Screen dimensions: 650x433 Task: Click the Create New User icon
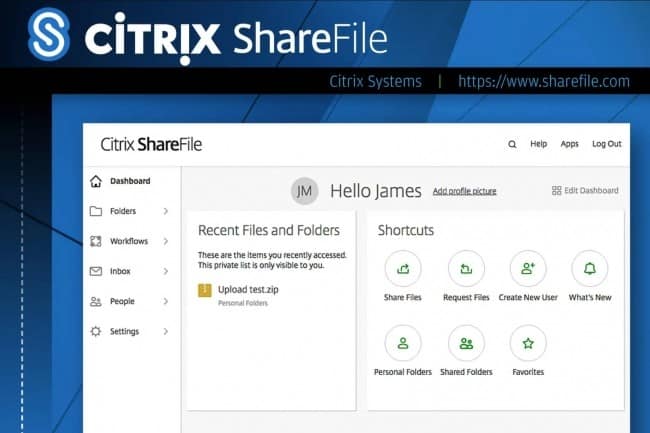pos(528,269)
